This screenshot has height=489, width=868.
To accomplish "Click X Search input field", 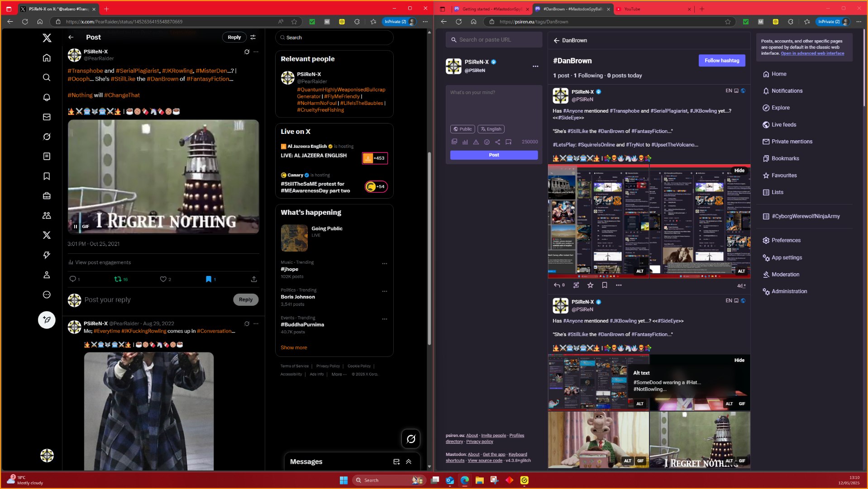I will [334, 38].
